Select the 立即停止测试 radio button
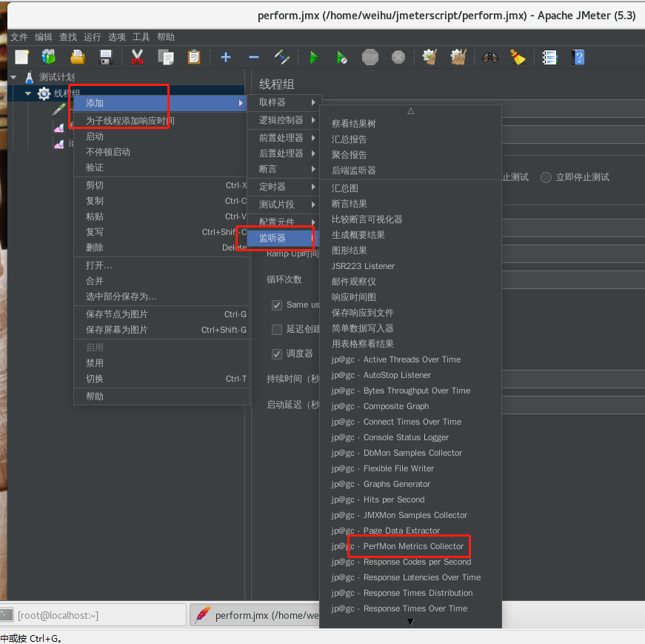 546,177
